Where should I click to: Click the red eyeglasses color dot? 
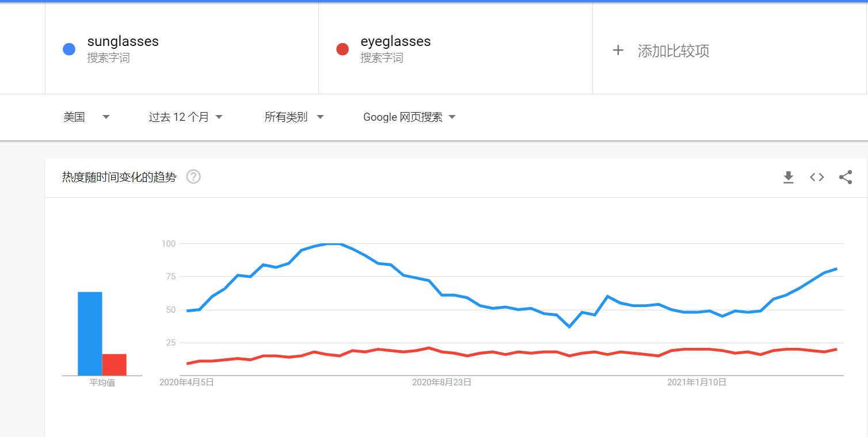tap(342, 49)
